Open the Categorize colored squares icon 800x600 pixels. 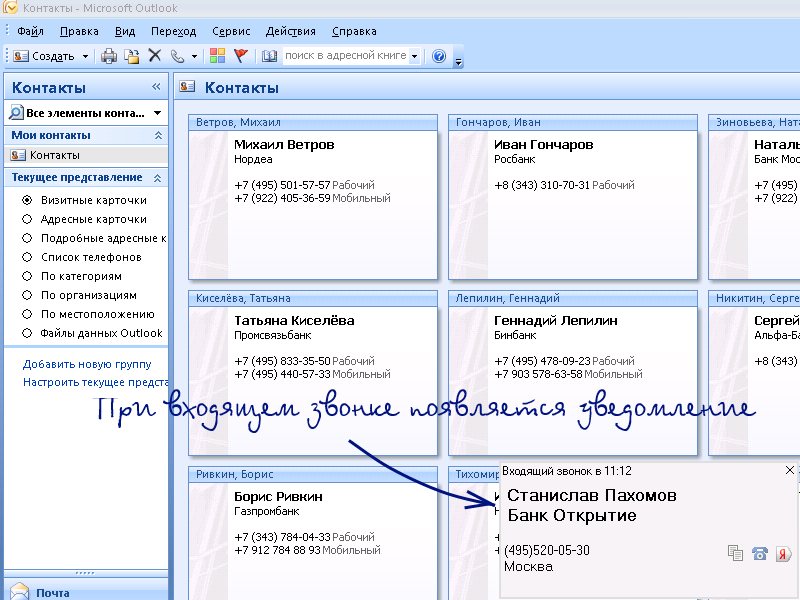tap(217, 56)
